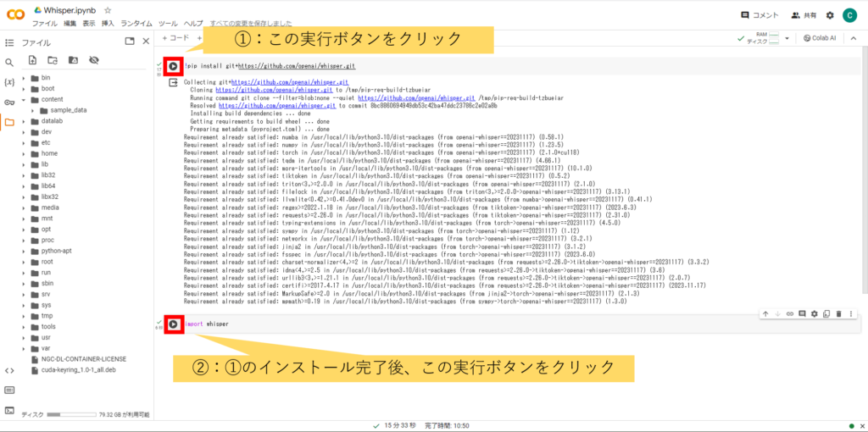Open the table of contents sidebar icon
This screenshot has width=868, height=432.
click(x=9, y=42)
